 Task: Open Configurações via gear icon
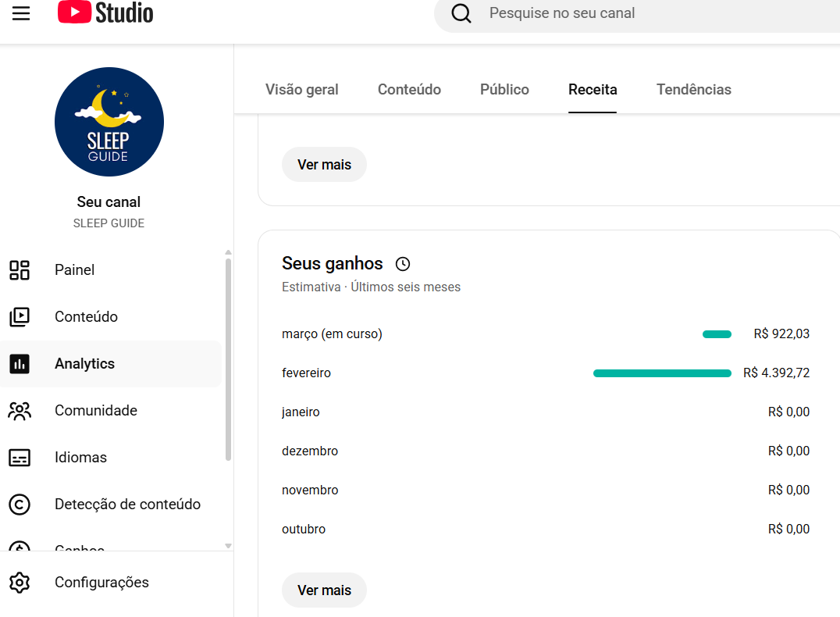pos(20,583)
